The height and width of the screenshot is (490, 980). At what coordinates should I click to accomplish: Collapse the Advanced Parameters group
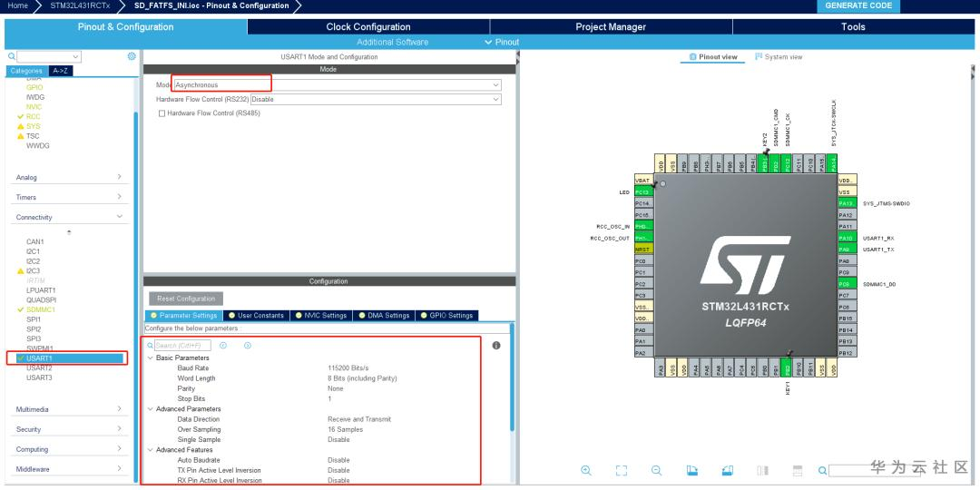pos(150,408)
